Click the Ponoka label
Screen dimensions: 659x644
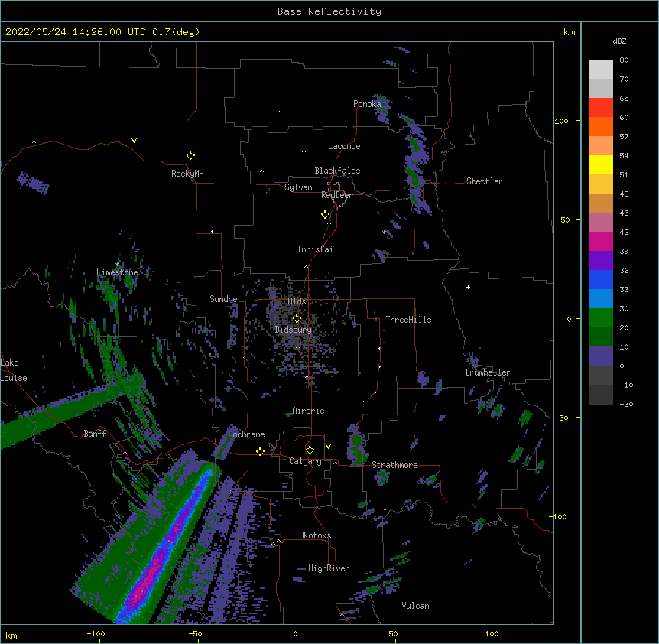(367, 104)
